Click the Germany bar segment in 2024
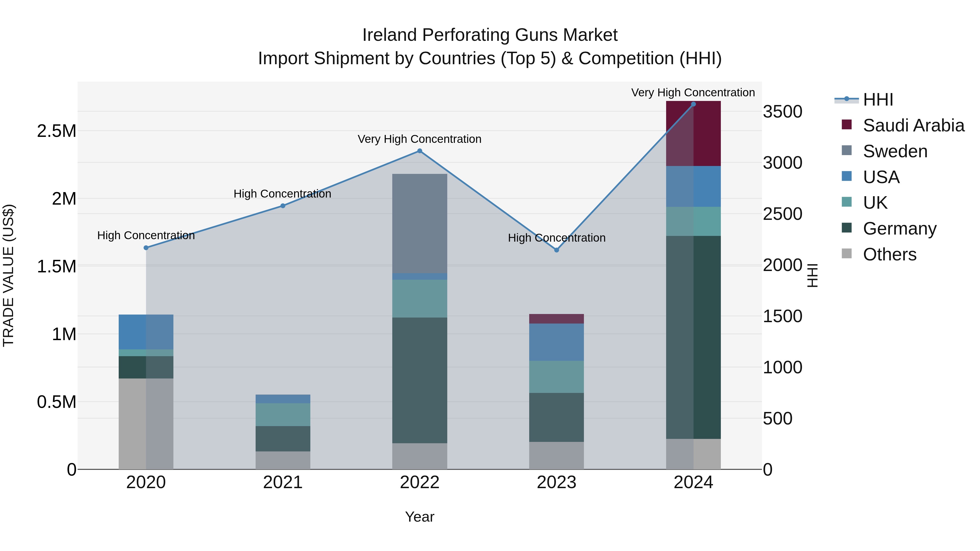This screenshot has height=551, width=980. 693,337
